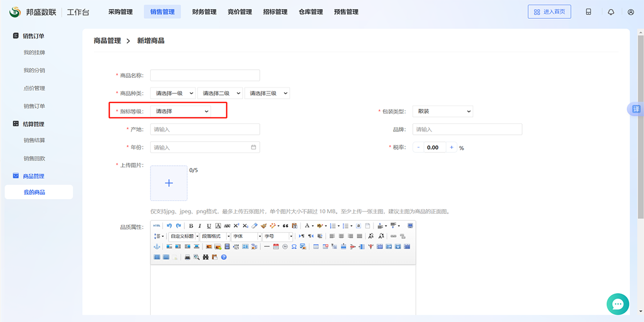Click the print icon in the editor toolbar
The image size is (644, 322).
pyautogui.click(x=186, y=257)
